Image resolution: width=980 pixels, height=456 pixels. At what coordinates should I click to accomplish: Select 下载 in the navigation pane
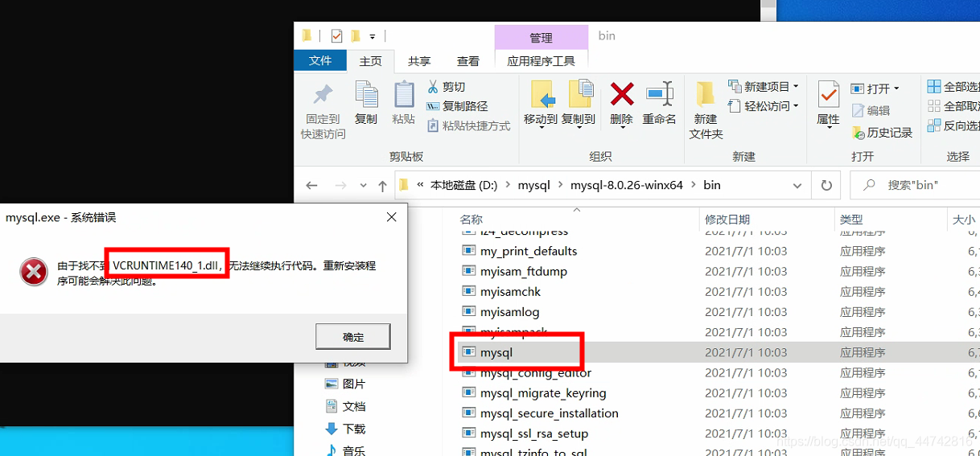point(345,429)
